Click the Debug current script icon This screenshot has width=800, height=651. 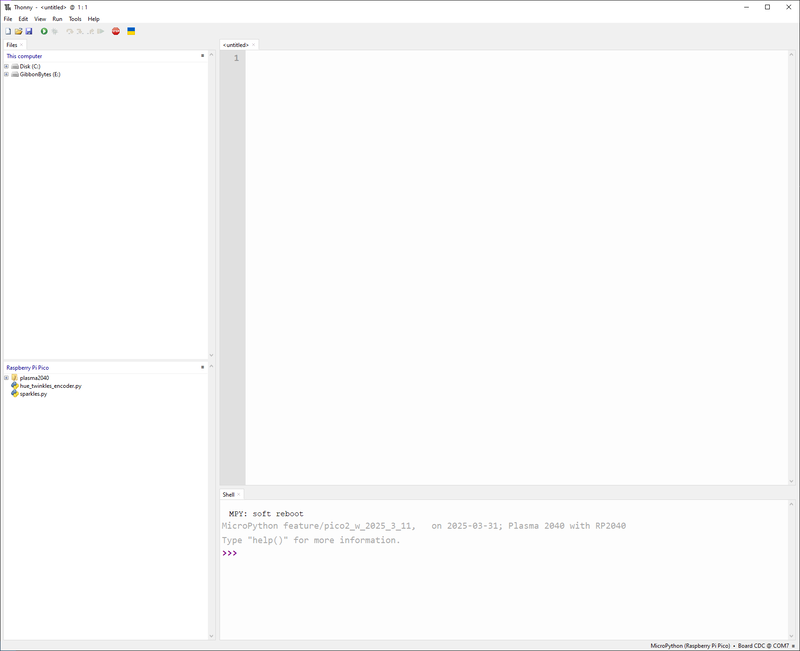tap(55, 31)
